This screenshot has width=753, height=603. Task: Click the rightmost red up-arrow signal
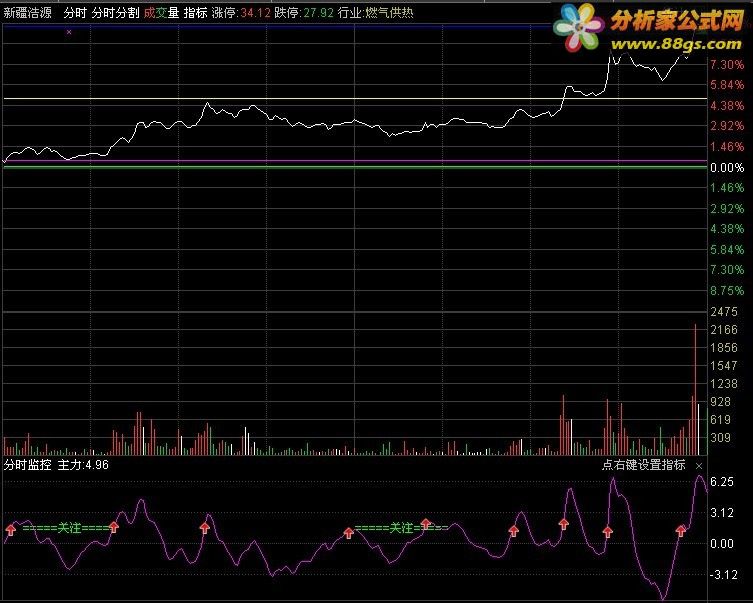coord(681,531)
